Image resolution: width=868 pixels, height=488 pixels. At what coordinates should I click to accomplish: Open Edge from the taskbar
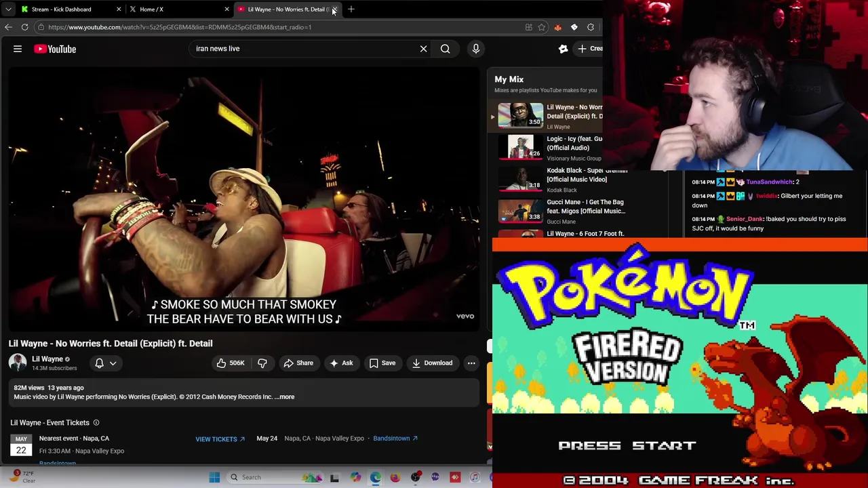(376, 477)
